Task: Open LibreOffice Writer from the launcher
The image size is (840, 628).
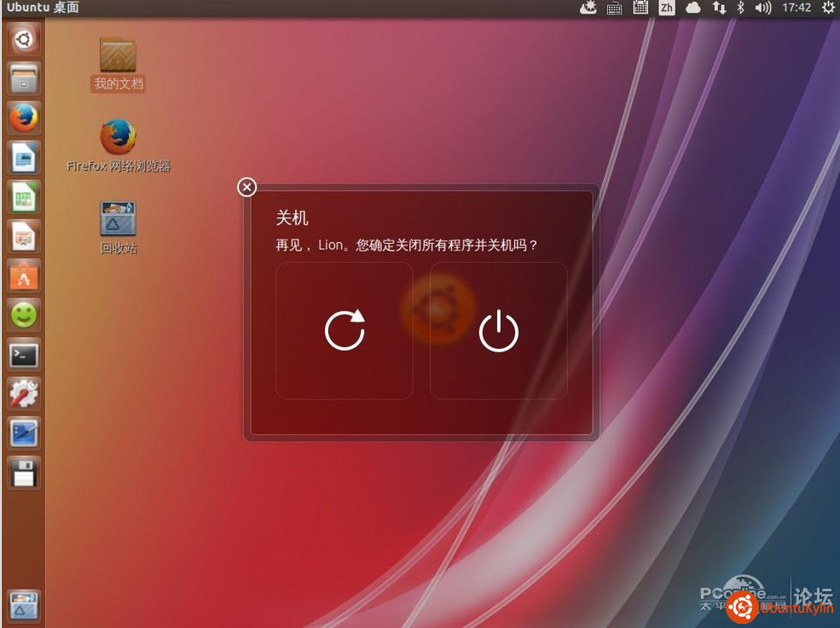Action: [x=24, y=158]
